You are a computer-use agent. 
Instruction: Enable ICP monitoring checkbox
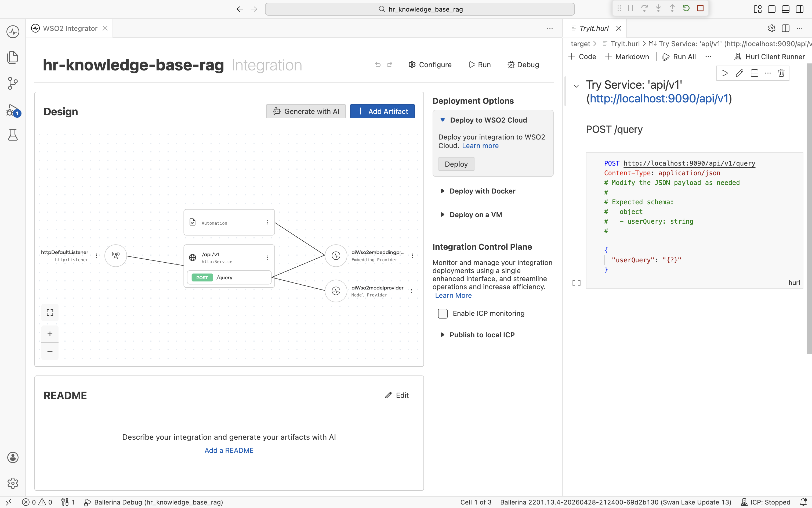pos(443,313)
